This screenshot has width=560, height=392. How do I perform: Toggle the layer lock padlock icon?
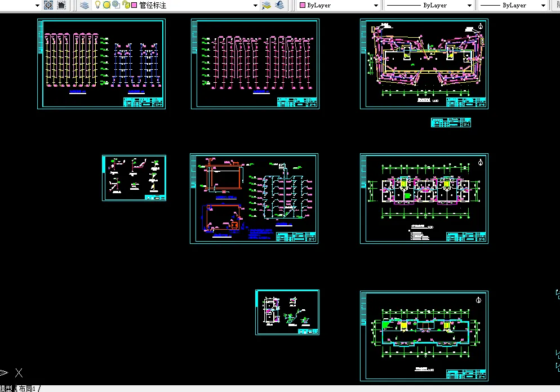click(126, 5)
